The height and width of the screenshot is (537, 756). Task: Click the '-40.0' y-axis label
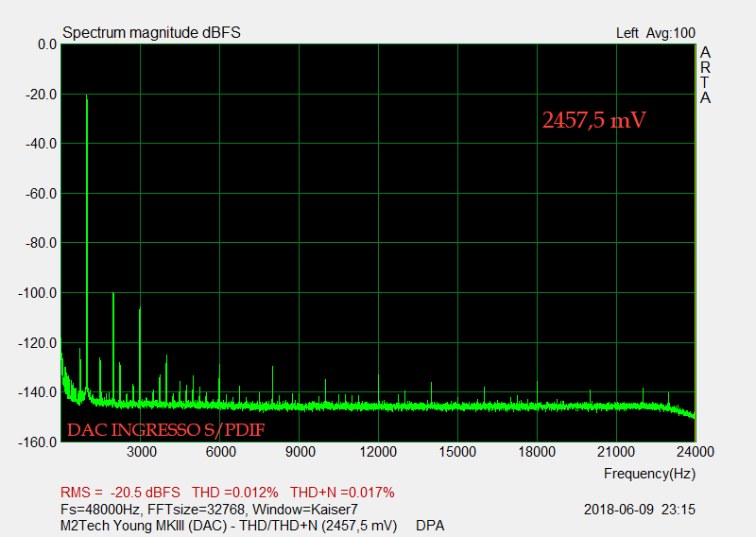click(41, 144)
